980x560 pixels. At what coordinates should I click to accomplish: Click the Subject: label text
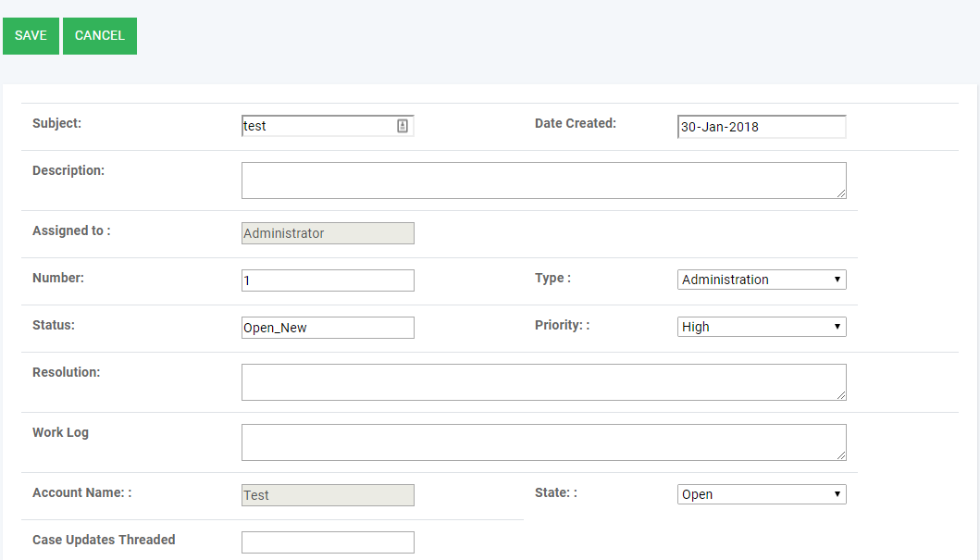tap(56, 123)
